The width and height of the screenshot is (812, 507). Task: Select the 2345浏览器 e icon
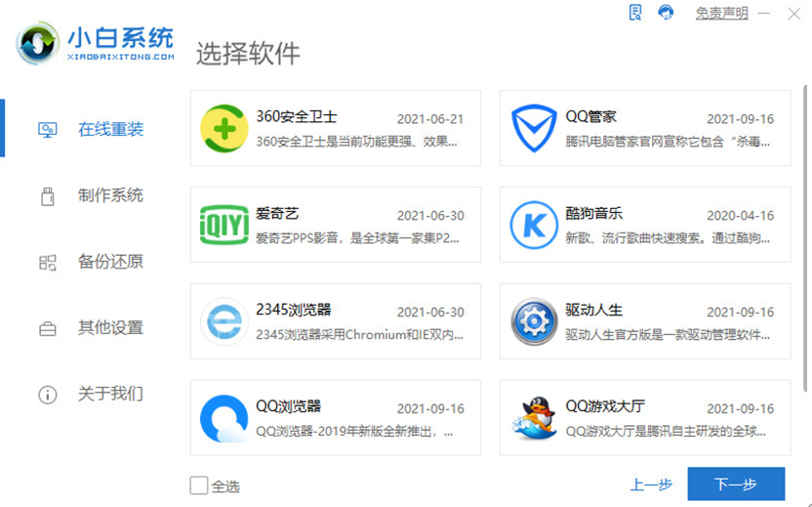(x=224, y=321)
